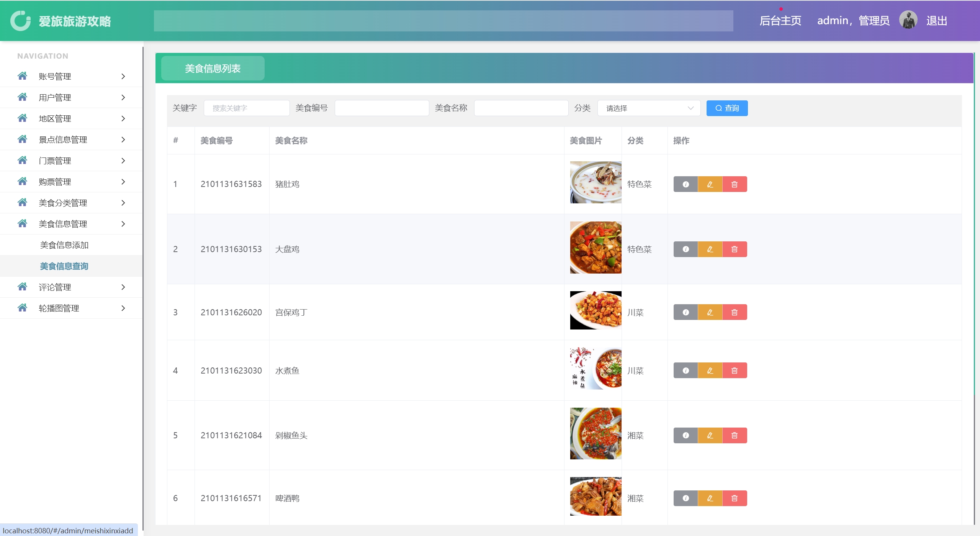Select 美食信息查询 submenu item
Image resolution: width=980 pixels, height=536 pixels.
[64, 266]
